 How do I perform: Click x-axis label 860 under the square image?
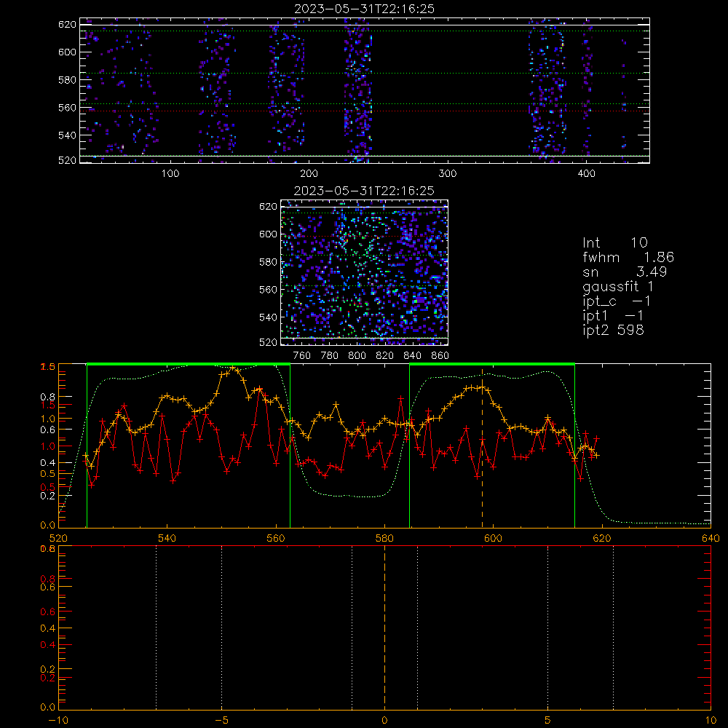pyautogui.click(x=440, y=356)
